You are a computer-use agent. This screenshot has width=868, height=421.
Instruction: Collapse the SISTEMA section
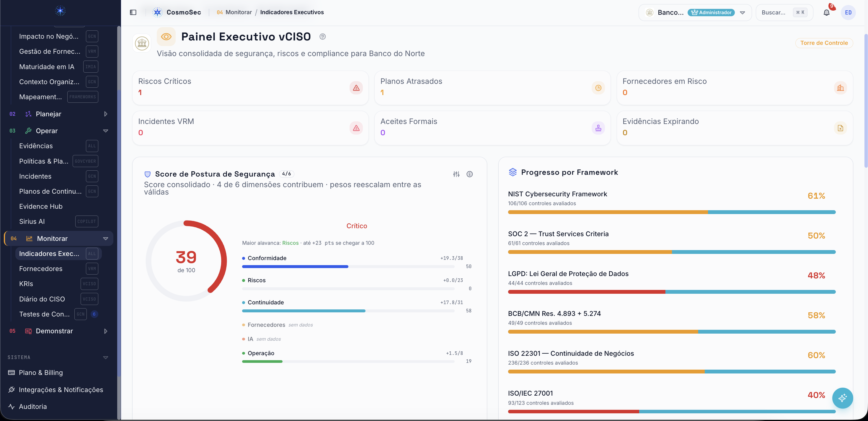[105, 357]
